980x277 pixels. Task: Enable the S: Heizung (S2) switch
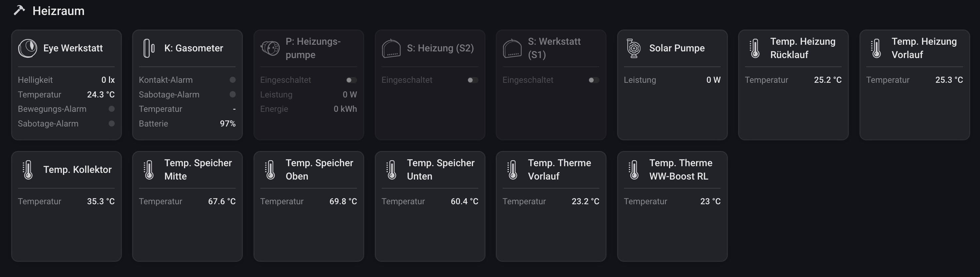pos(473,80)
